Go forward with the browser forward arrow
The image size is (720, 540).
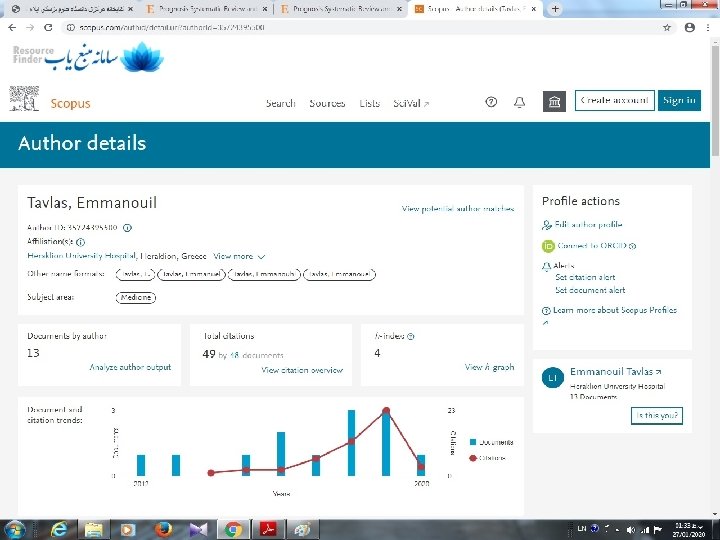coord(30,28)
